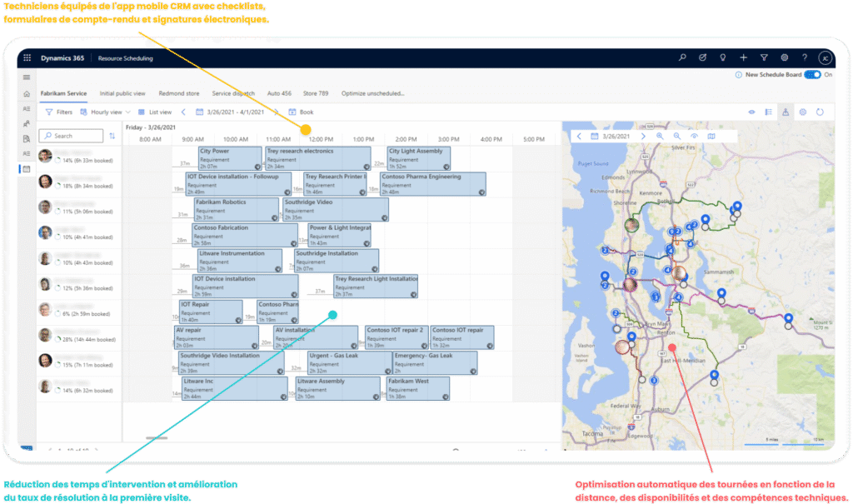Open scheduler settings gear on board toolbar
The width and height of the screenshot is (853, 504).
click(803, 112)
